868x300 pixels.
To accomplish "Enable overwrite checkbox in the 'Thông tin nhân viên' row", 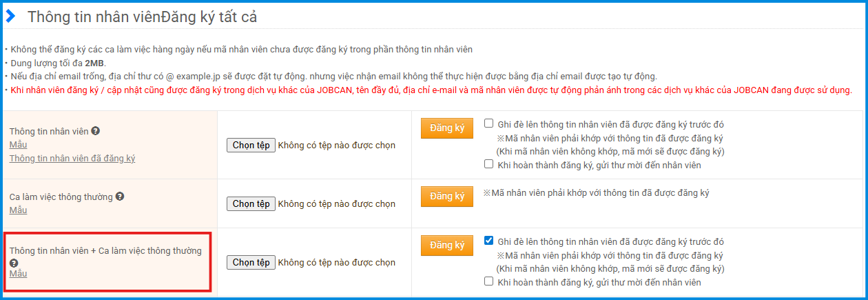I will coord(489,124).
